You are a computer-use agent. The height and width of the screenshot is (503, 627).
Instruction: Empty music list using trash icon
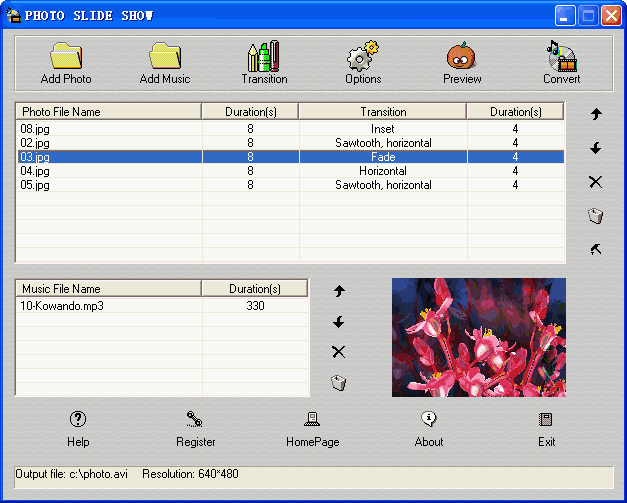338,383
